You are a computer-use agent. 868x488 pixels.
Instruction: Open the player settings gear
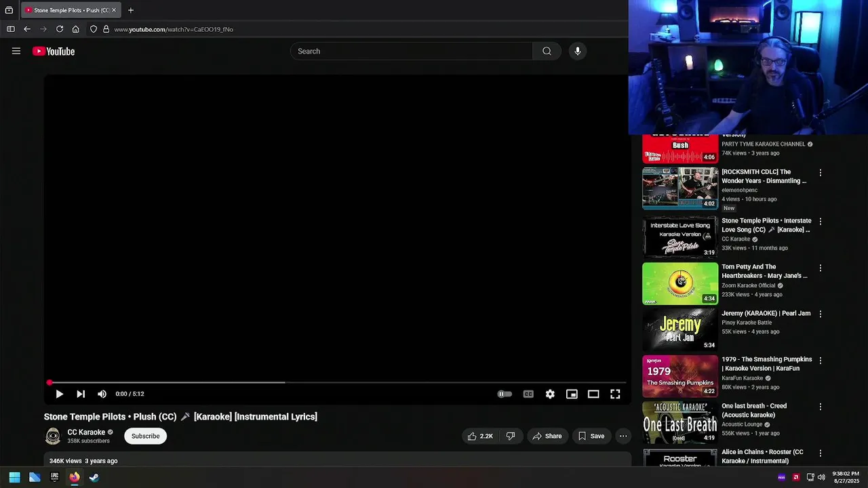coord(550,394)
